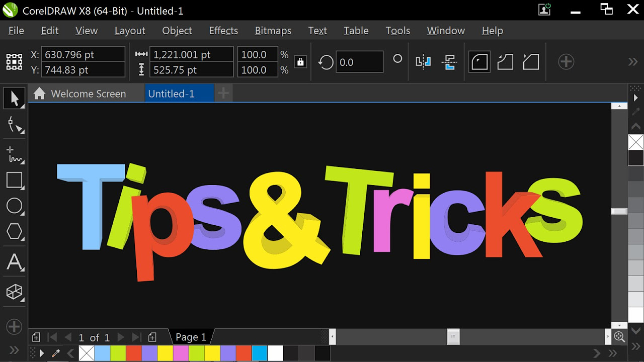This screenshot has width=644, height=362.
Task: Expand property bar overflow chevrons
Action: pos(633,62)
